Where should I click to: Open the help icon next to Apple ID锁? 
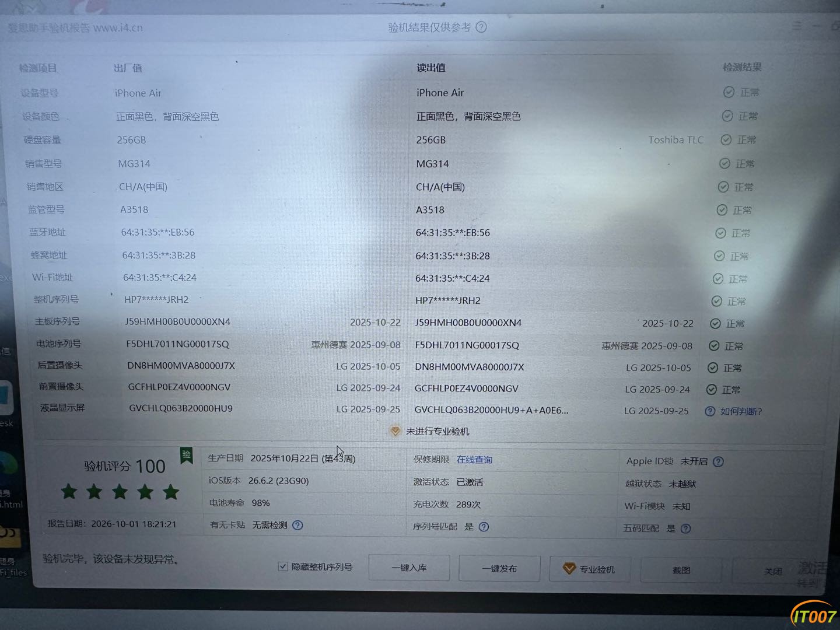point(718,461)
